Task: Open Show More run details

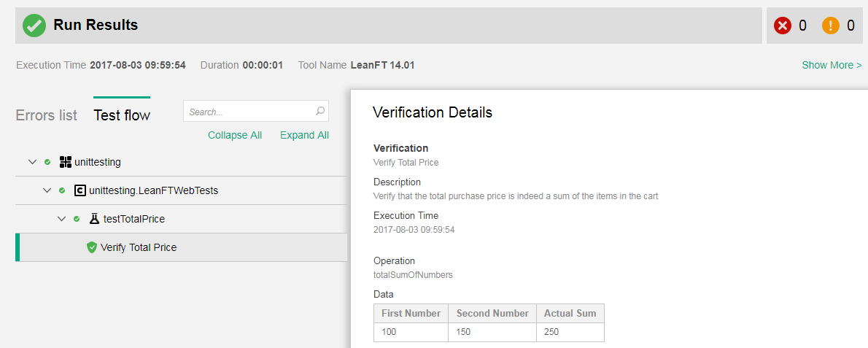Action: coord(831,65)
